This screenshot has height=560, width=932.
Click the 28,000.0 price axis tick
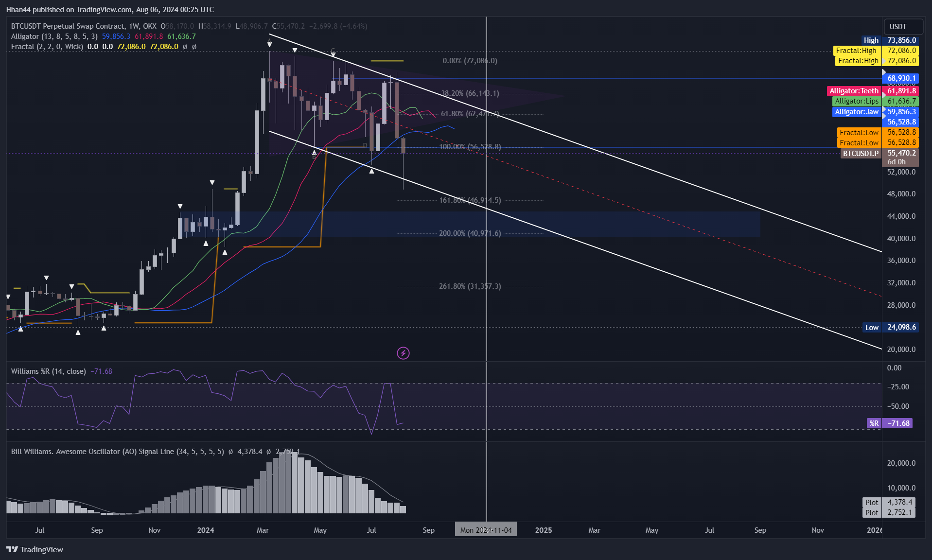point(901,305)
